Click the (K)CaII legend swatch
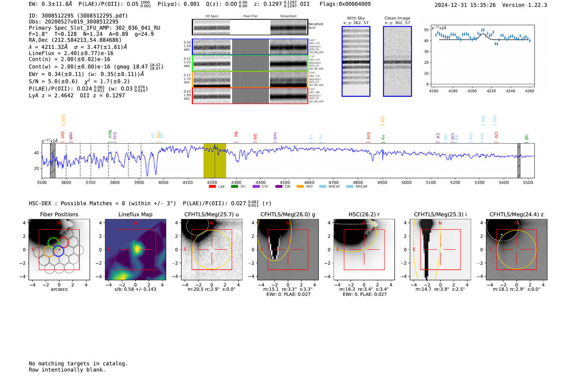This screenshot has width=576, height=392. click(x=323, y=186)
